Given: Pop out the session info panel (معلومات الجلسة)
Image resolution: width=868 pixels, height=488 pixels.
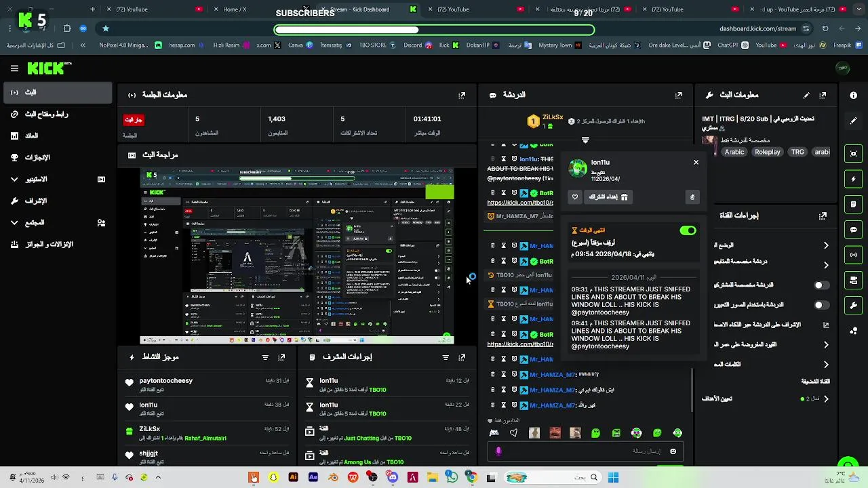Looking at the screenshot, I should (x=462, y=96).
